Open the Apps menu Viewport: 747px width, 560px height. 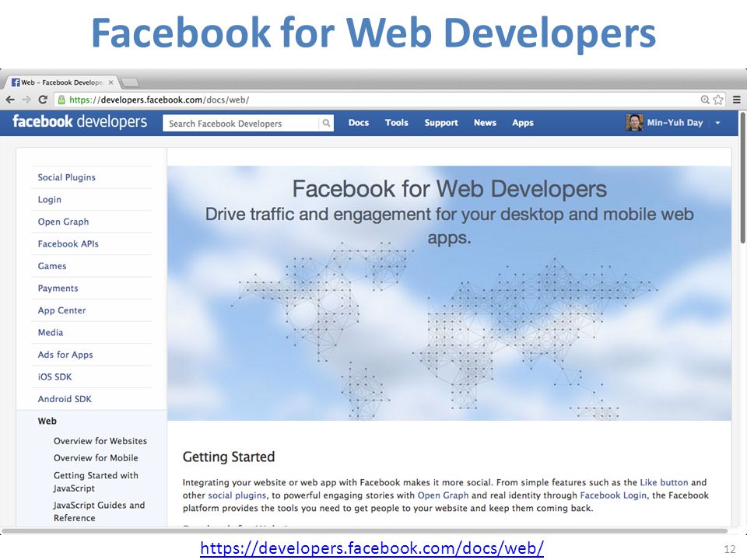click(x=523, y=123)
